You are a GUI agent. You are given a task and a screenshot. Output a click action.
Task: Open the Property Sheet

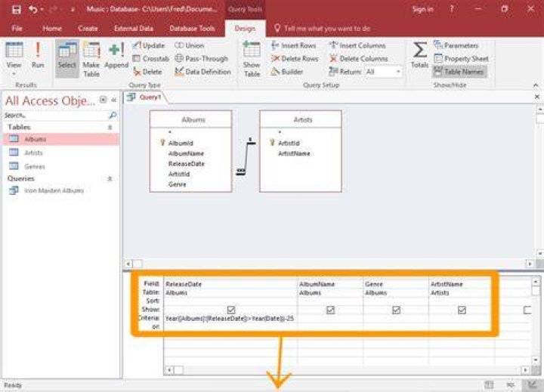[x=461, y=59]
